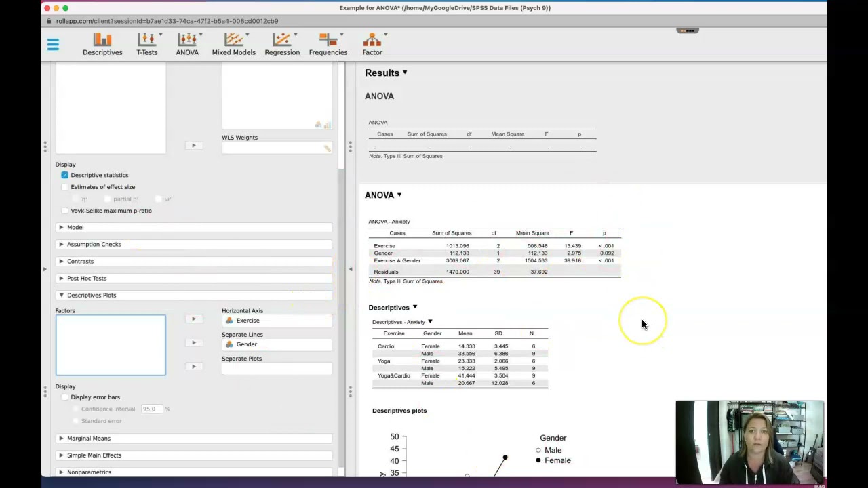Tick the partial η² effect size checkbox
This screenshot has width=868, height=488.
pyautogui.click(x=107, y=199)
